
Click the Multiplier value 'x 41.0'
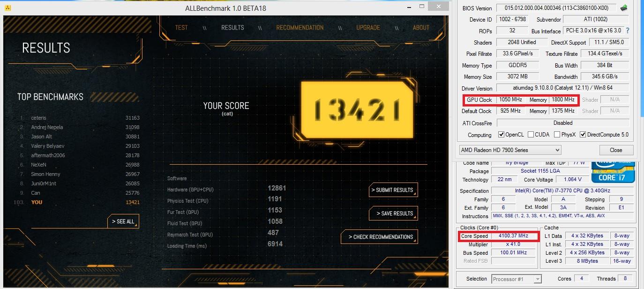coord(512,244)
